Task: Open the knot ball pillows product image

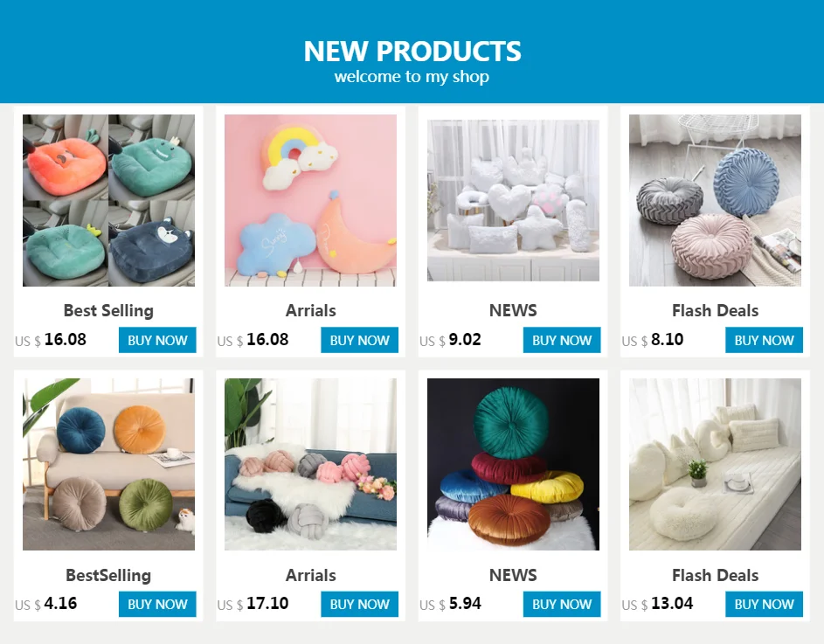Action: coord(310,464)
